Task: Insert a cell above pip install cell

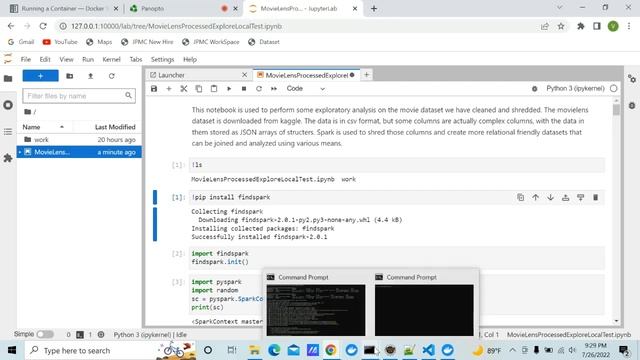Action: [566, 198]
